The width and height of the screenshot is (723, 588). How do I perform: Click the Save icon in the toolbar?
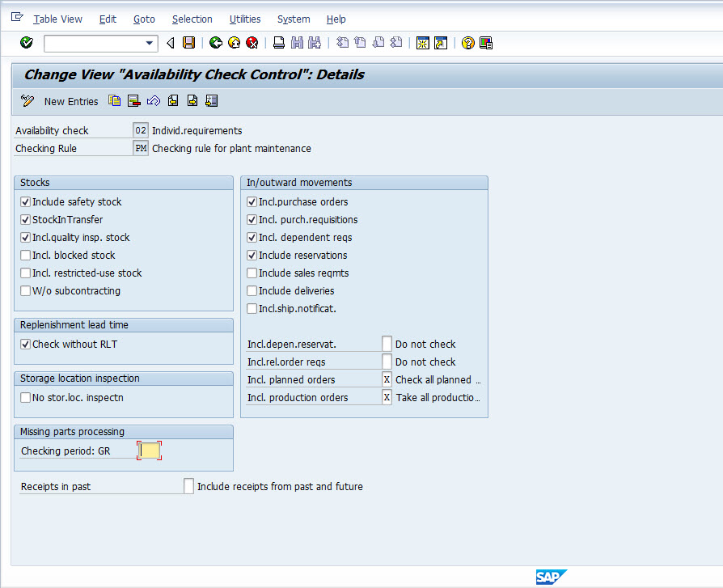pos(188,42)
